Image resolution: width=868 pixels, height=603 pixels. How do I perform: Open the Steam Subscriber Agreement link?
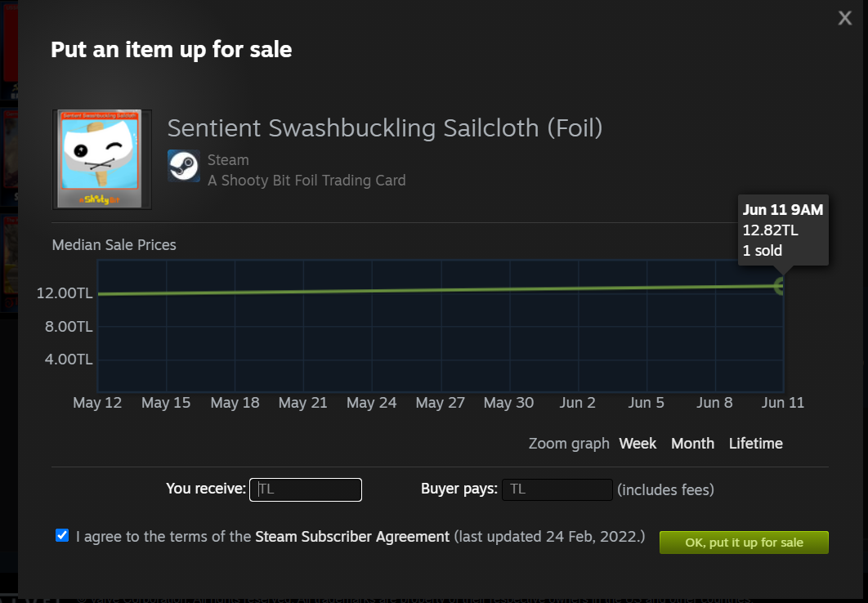coord(352,537)
